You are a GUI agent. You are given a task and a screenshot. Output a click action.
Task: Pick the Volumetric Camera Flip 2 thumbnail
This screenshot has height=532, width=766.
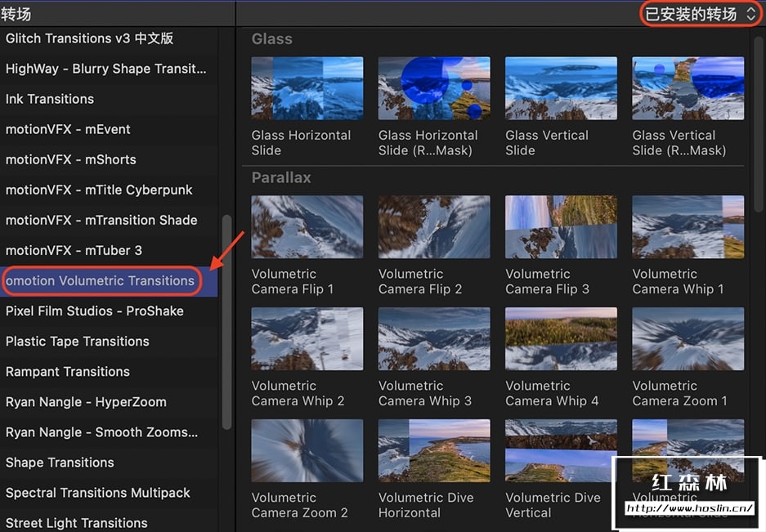pos(434,227)
